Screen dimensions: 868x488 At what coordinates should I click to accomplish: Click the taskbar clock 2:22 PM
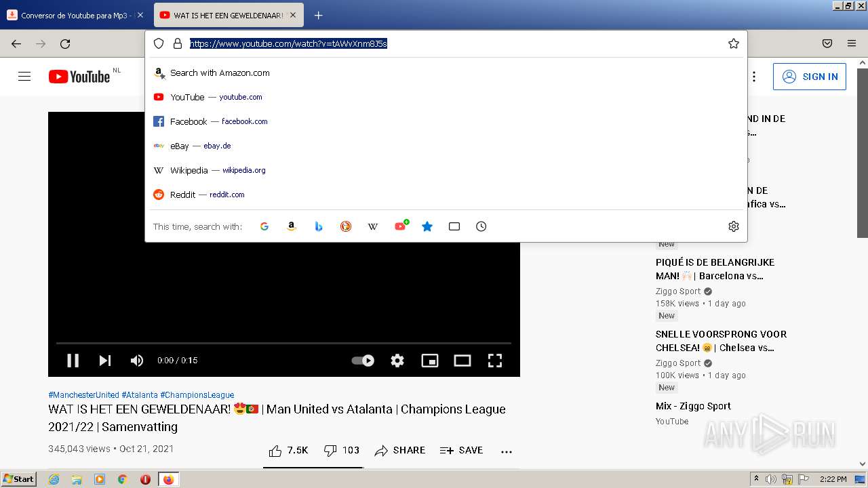point(833,479)
